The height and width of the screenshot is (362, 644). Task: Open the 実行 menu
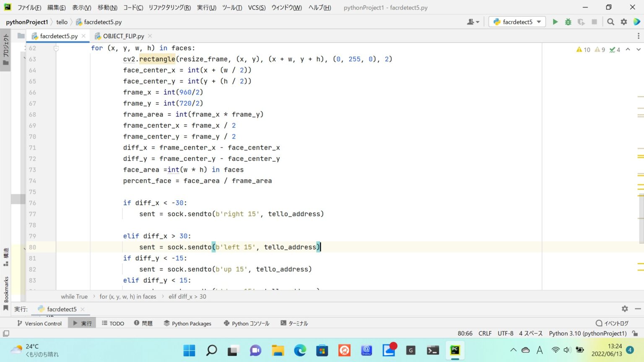coord(206,7)
